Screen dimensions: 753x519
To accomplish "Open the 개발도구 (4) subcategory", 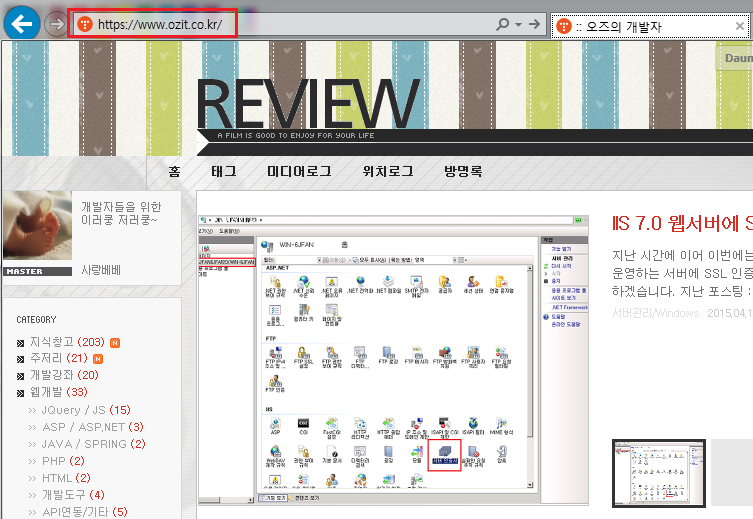I will tap(73, 495).
